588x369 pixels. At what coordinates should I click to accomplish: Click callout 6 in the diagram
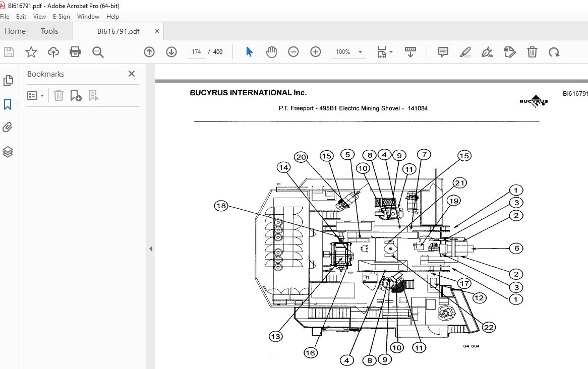(516, 248)
